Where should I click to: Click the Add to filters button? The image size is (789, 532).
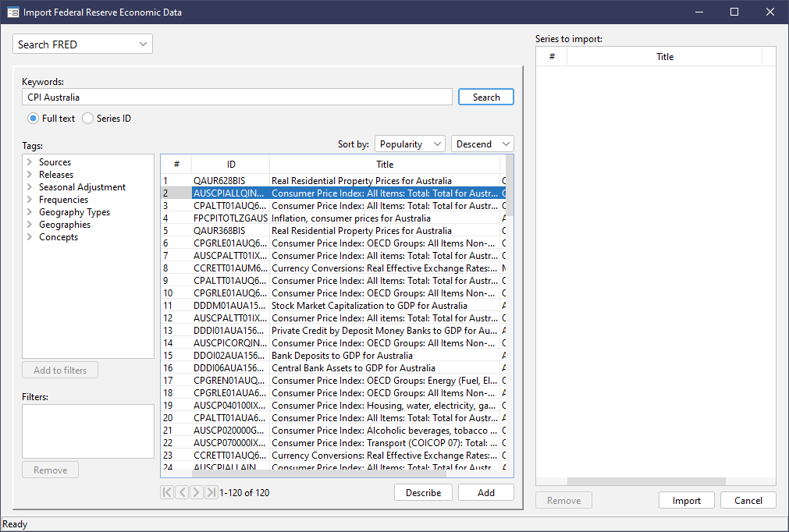coord(60,370)
